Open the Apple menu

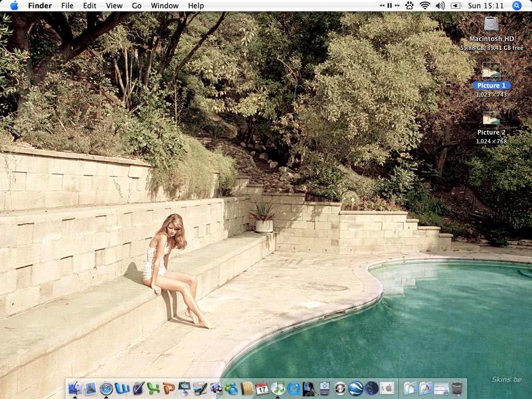tap(14, 5)
